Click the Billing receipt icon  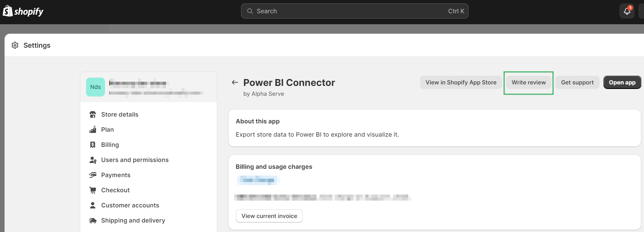[x=93, y=145]
